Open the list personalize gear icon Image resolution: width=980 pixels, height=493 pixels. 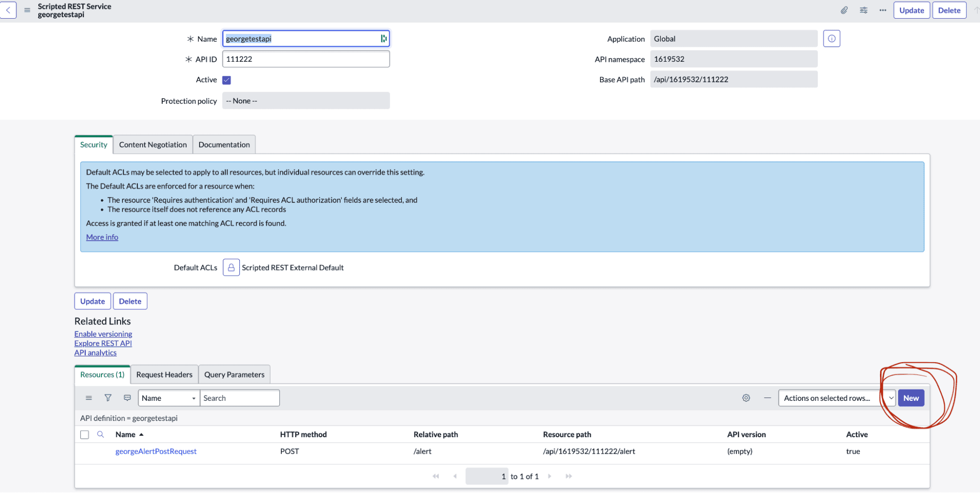point(746,398)
